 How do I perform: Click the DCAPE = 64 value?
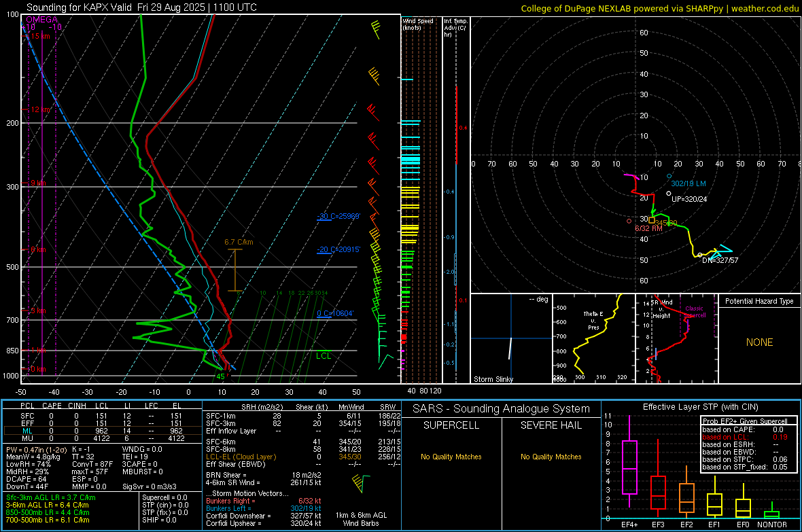tap(26, 479)
